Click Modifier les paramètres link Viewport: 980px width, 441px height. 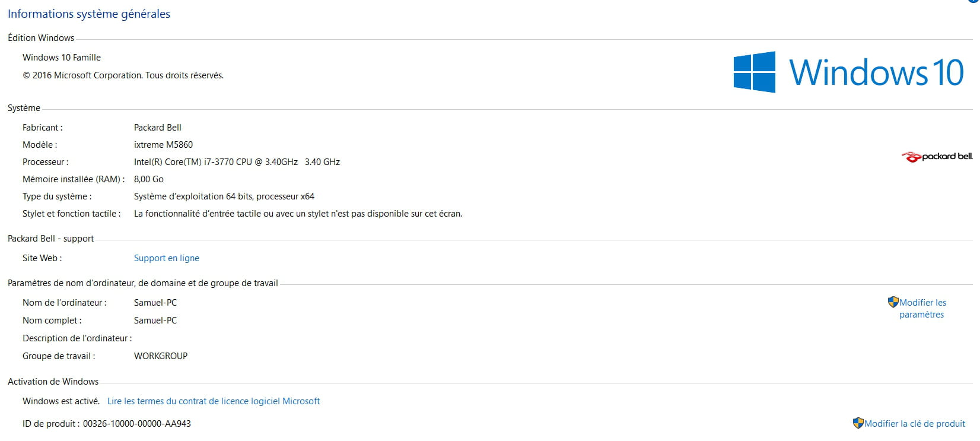(x=922, y=309)
